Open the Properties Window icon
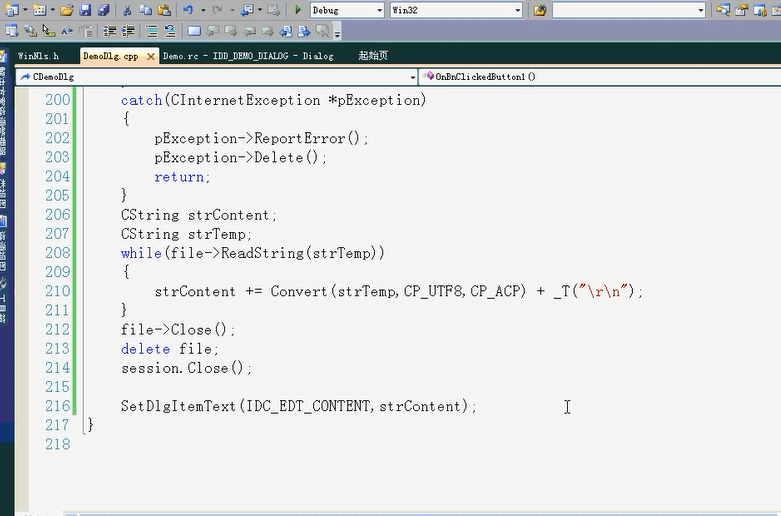This screenshot has height=516, width=781. coord(742,10)
